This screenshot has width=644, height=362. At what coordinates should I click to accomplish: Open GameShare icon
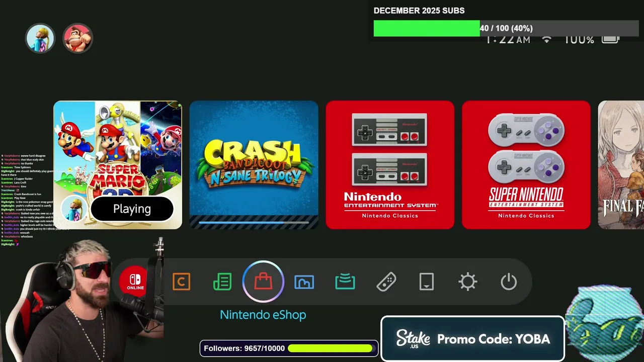[345, 282]
